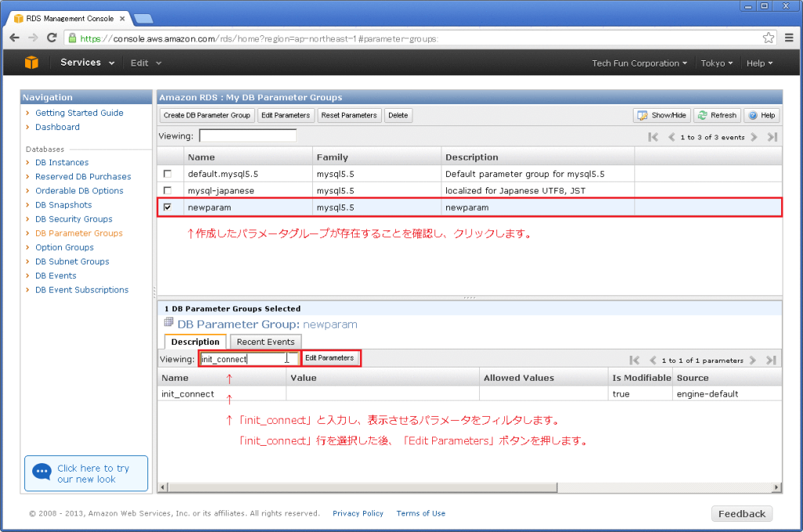
Task: Click the browser forward arrow
Action: [33, 38]
